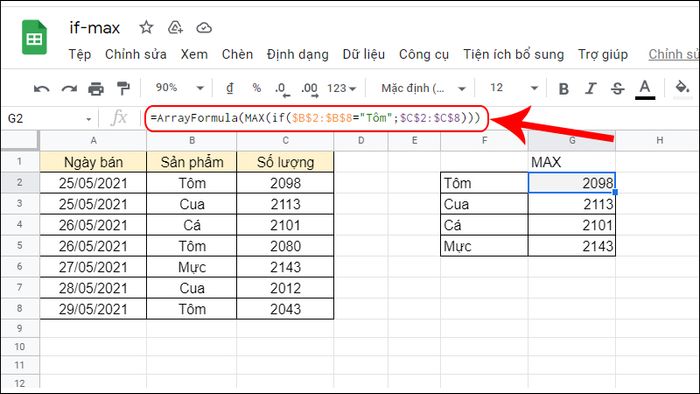Redo the last action
This screenshot has width=700, height=394.
point(69,88)
